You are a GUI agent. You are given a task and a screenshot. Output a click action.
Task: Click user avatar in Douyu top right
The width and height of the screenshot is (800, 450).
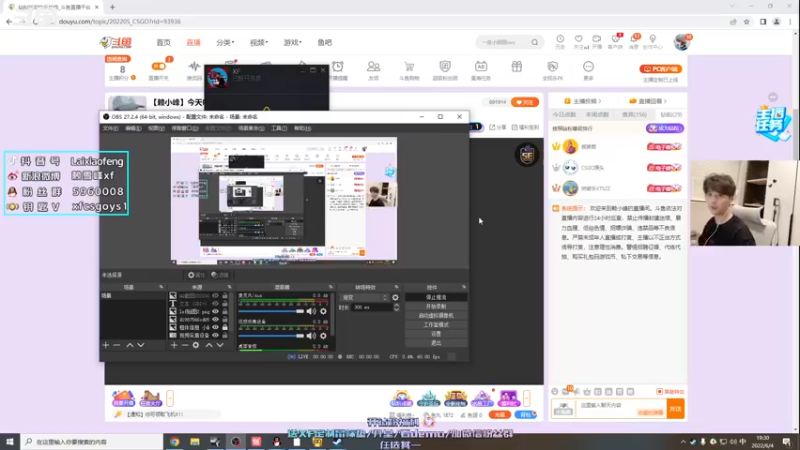(681, 42)
